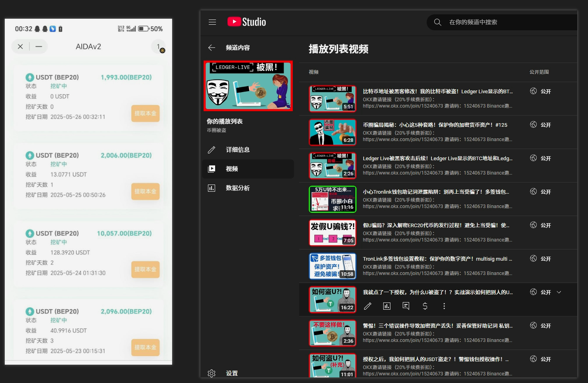Tap the date 2025-05-26 00:32:11

(78, 117)
